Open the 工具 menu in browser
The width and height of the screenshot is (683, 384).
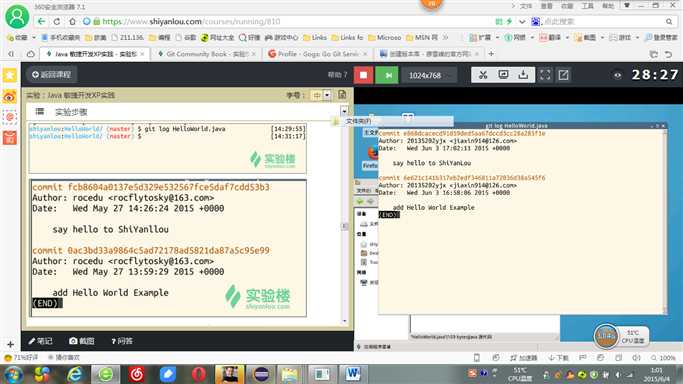[x=588, y=6]
